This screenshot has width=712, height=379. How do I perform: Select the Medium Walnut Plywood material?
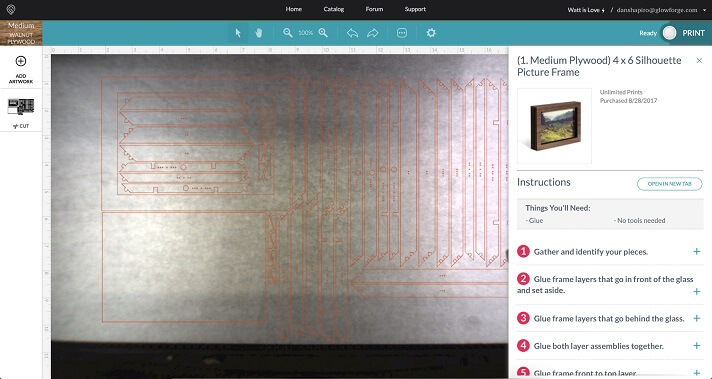click(21, 33)
